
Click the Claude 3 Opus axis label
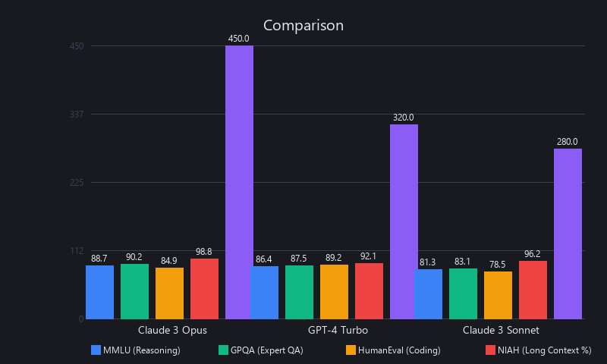coord(173,330)
